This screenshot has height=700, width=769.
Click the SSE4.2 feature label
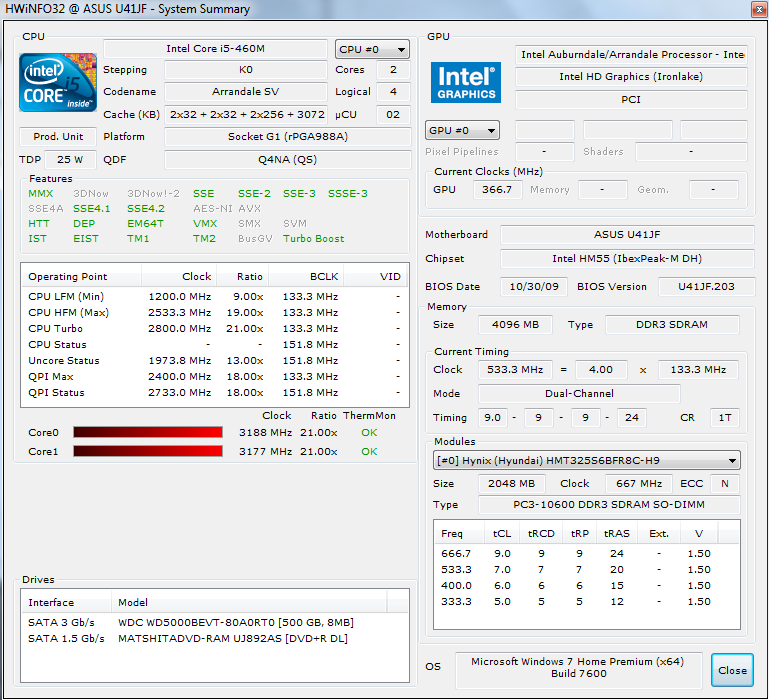[146, 208]
